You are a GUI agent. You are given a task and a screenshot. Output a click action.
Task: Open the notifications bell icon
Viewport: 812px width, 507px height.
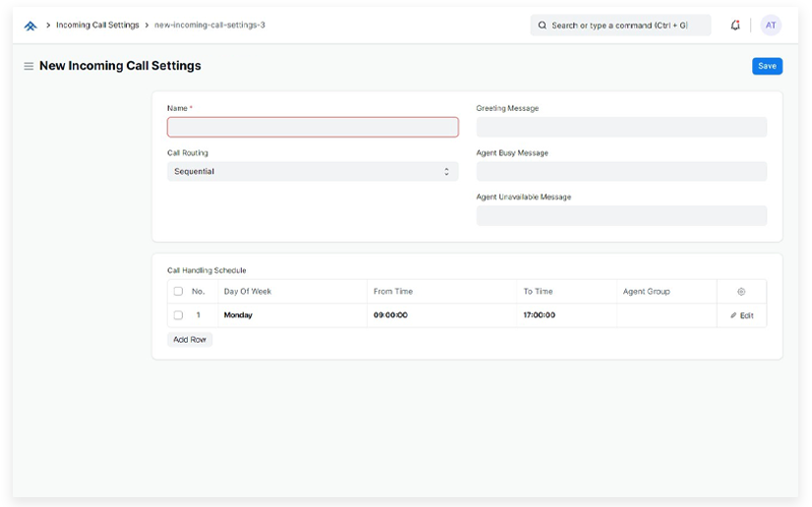click(x=735, y=26)
